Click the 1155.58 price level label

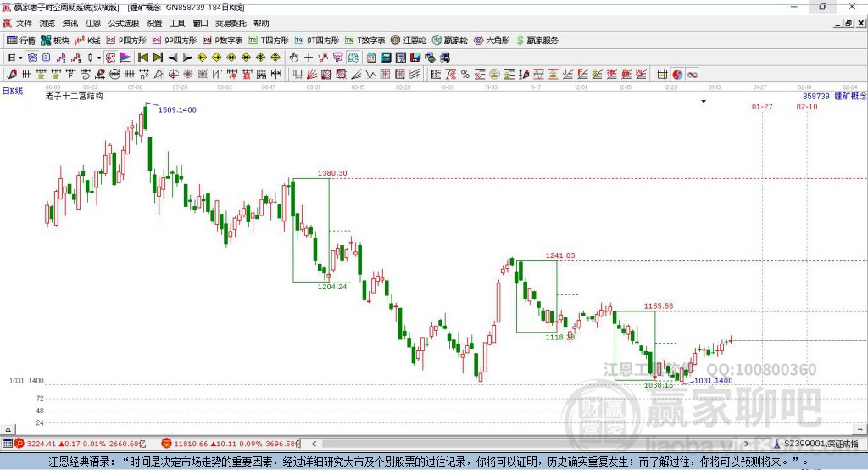(x=658, y=306)
